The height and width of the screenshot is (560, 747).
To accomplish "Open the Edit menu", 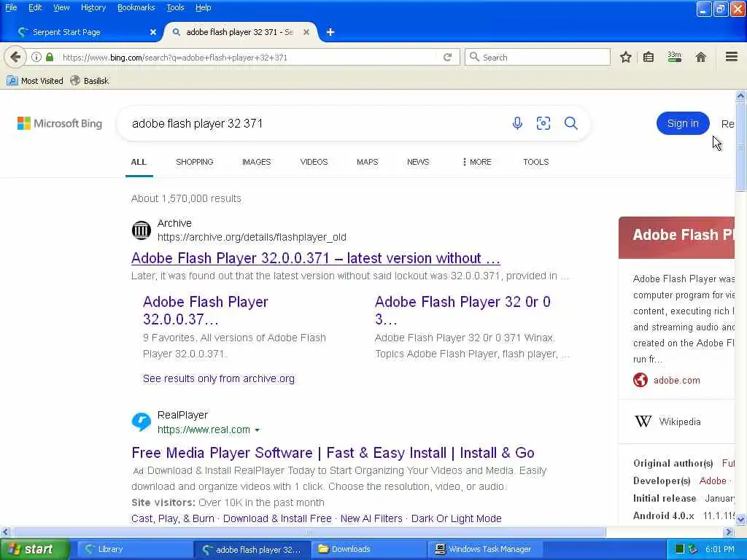I will click(35, 7).
